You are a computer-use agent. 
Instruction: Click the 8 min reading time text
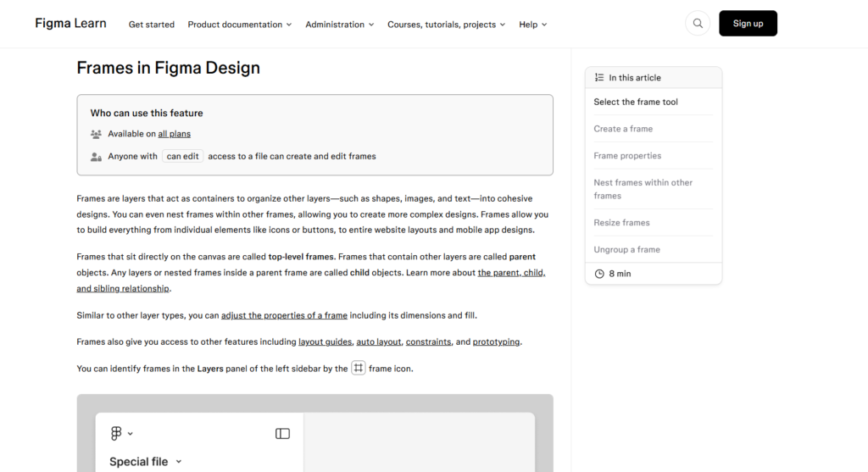(620, 274)
